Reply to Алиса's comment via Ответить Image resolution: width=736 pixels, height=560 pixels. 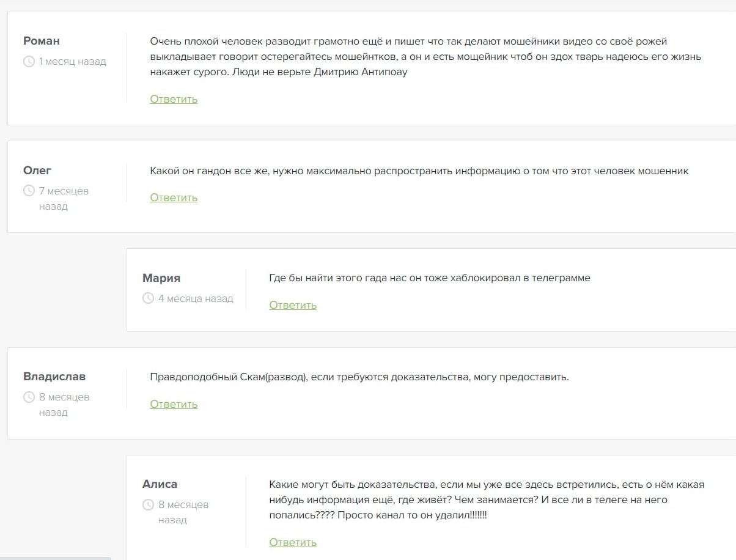[x=293, y=542]
